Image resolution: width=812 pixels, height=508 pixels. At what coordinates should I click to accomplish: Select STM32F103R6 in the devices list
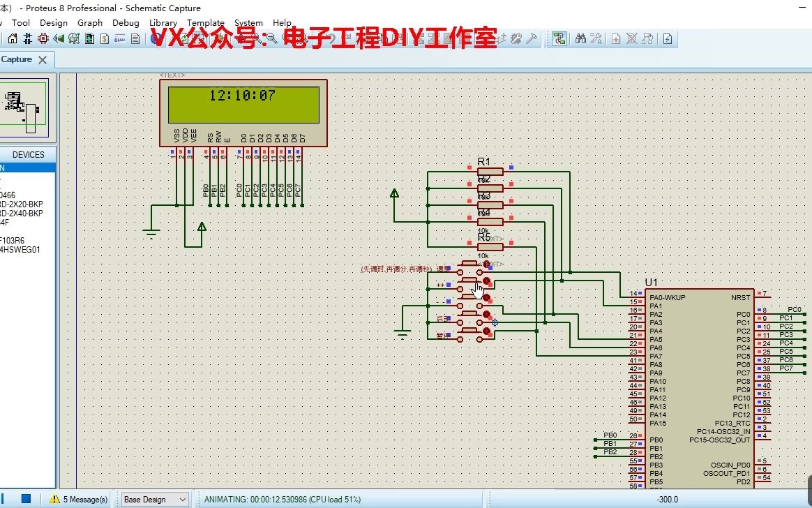[19, 239]
